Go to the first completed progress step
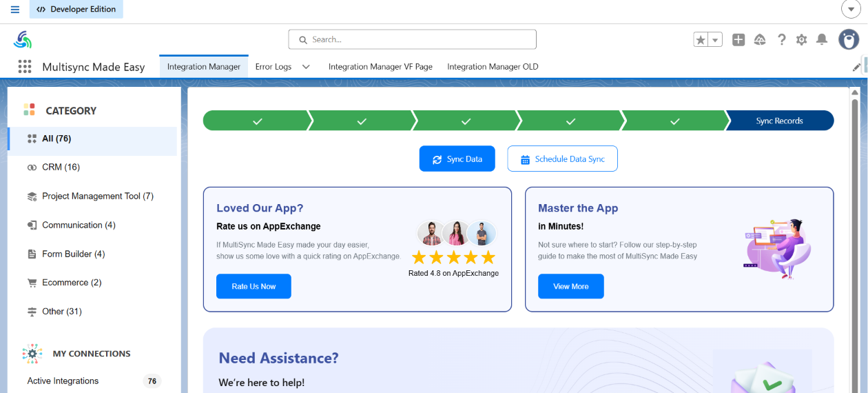The image size is (868, 393). point(257,121)
